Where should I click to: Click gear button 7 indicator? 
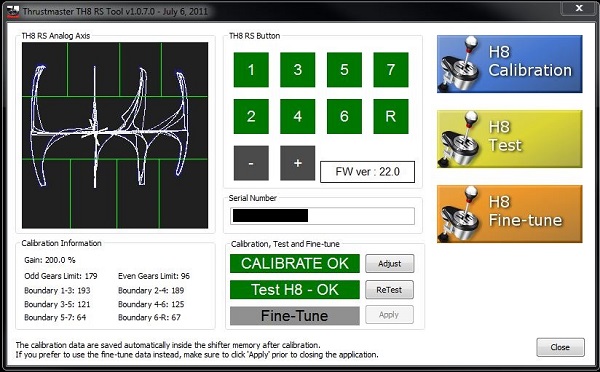(x=391, y=70)
